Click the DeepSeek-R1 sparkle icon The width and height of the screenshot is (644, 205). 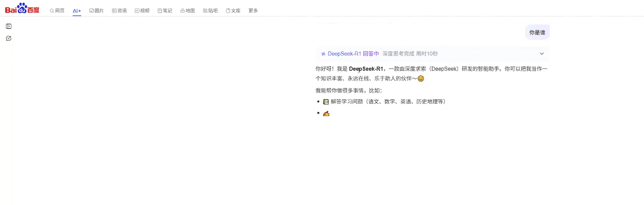[323, 54]
